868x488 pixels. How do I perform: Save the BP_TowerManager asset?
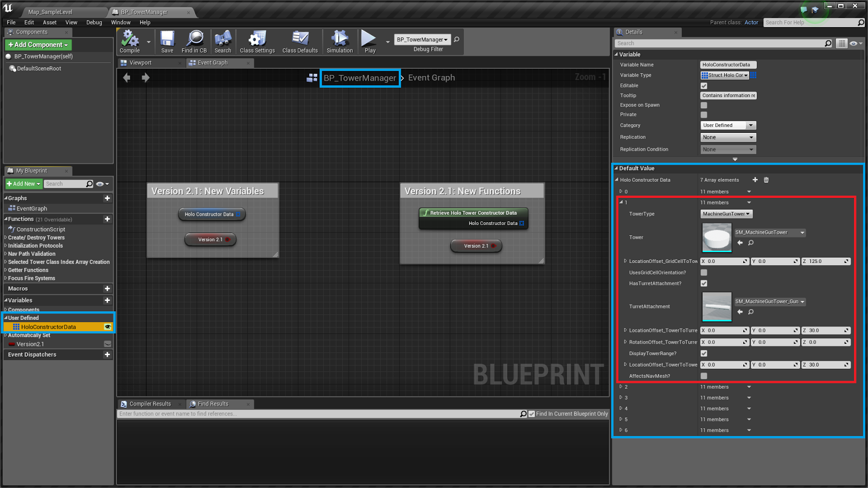(x=167, y=41)
